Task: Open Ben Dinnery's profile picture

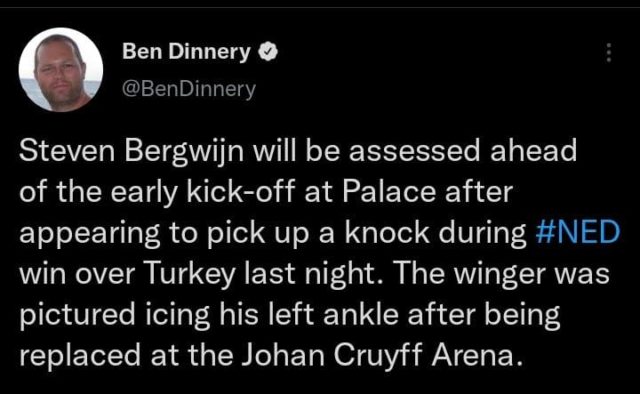Action: tap(60, 70)
